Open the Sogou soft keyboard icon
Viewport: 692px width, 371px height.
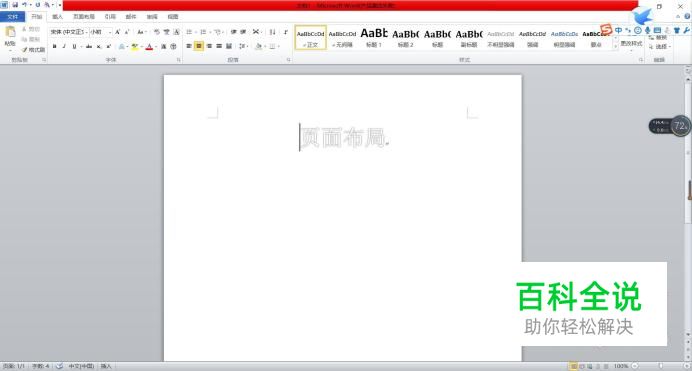[x=658, y=30]
